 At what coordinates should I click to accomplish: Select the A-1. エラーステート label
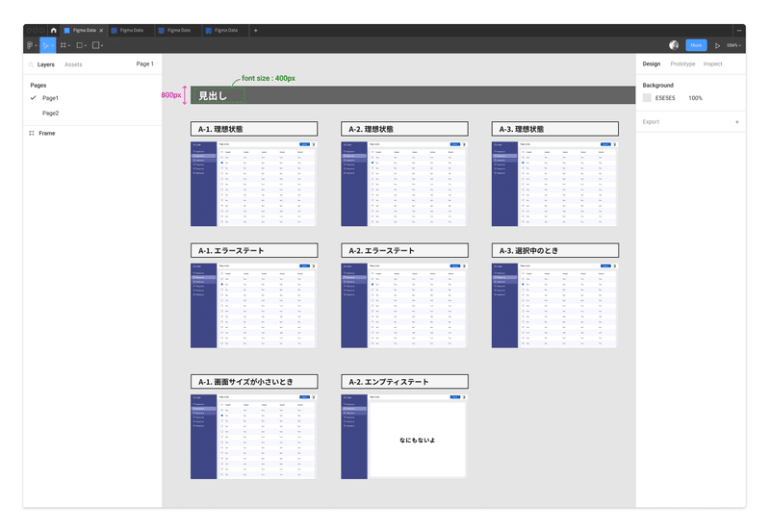tap(254, 250)
